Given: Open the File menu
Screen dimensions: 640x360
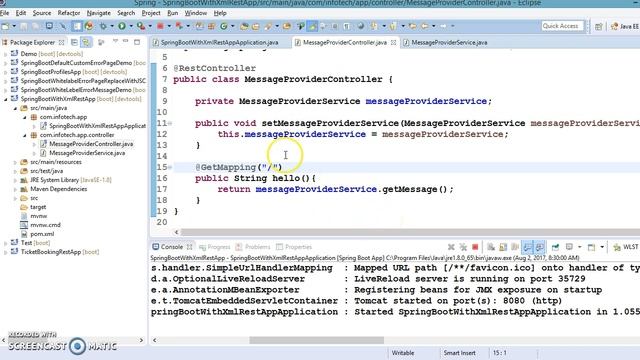Looking at the screenshot, I should tap(4, 13).
